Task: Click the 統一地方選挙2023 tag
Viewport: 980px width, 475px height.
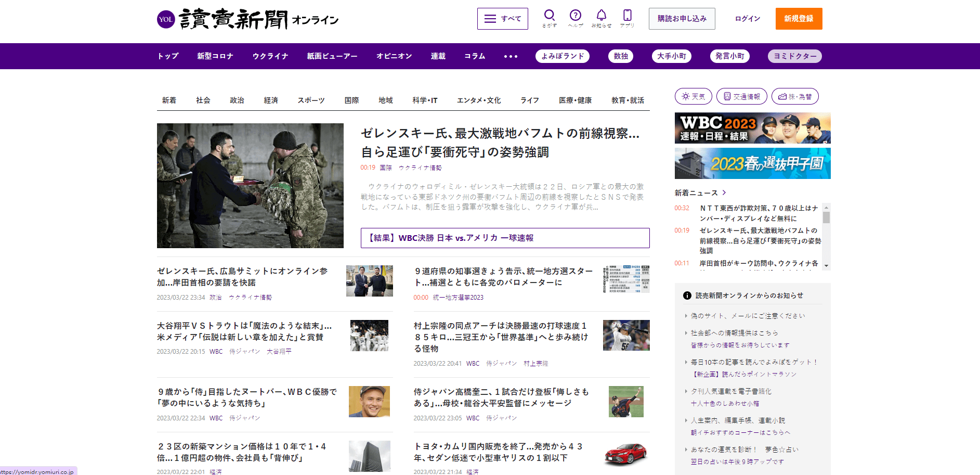Action: point(458,298)
